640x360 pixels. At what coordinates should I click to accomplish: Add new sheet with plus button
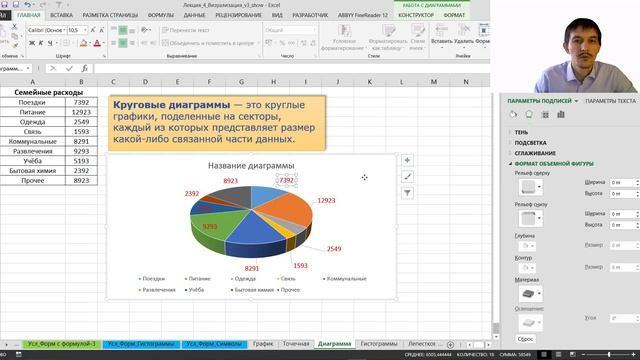(450, 344)
